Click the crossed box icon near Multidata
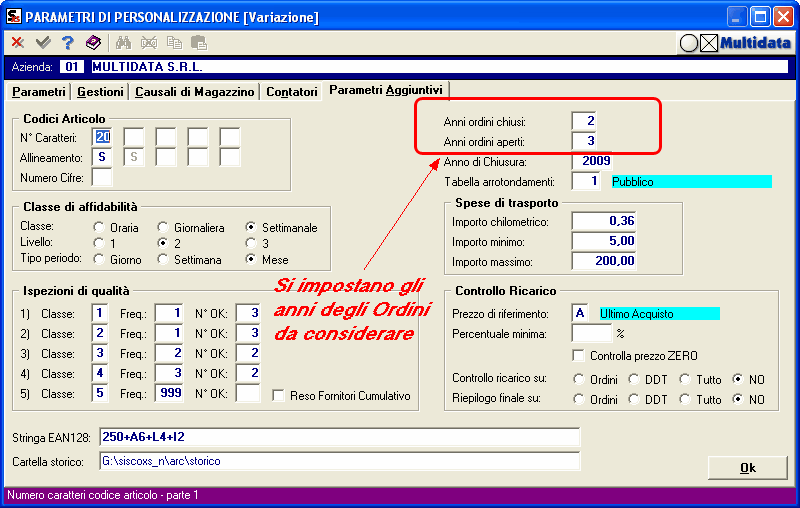Viewport: 800px width, 508px height. coord(709,43)
